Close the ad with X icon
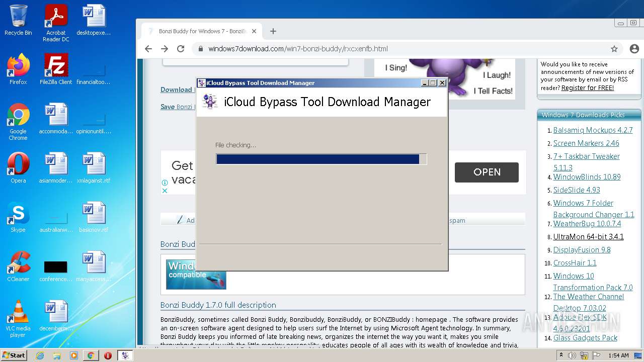This screenshot has height=362, width=644. [x=165, y=191]
